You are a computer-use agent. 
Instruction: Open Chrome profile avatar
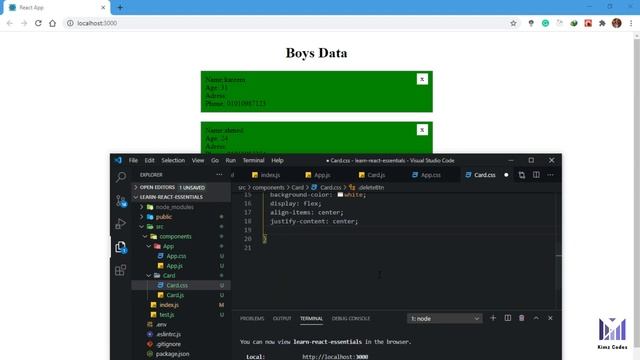617,23
